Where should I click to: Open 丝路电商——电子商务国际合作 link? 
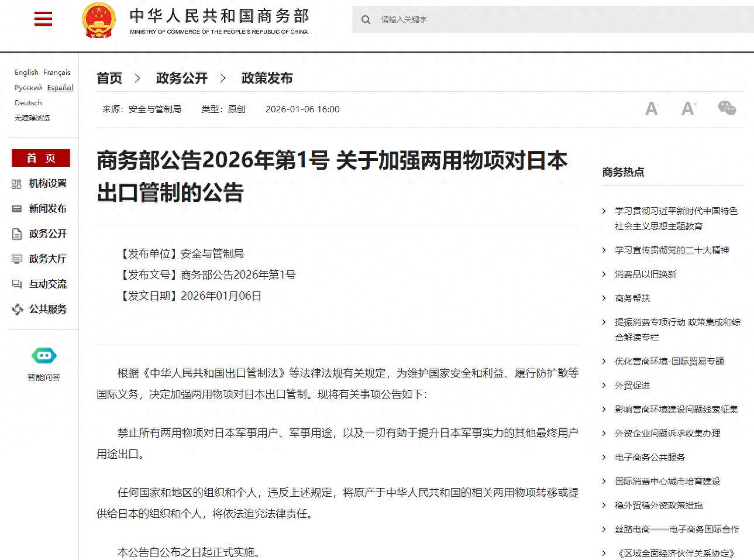click(x=677, y=530)
